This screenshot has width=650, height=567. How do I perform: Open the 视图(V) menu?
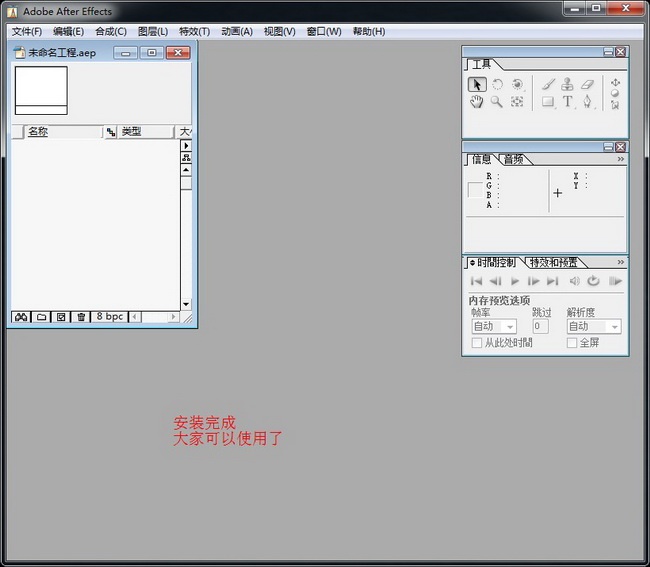coord(280,32)
